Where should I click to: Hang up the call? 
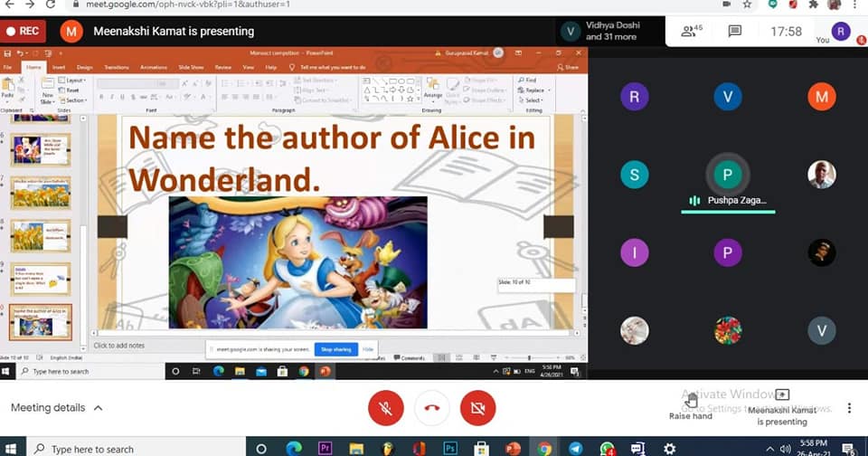[432, 409]
